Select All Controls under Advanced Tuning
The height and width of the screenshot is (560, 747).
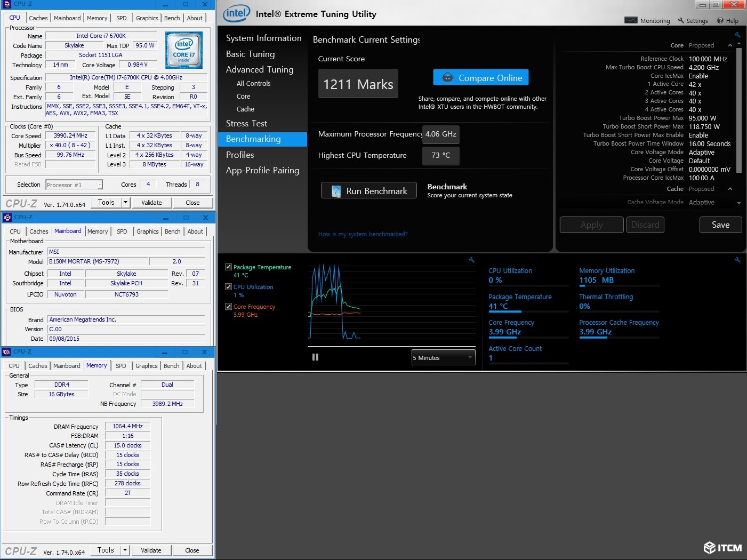[253, 84]
